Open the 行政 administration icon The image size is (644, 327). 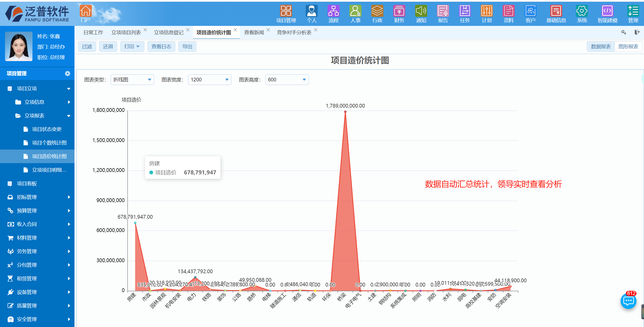tap(377, 14)
